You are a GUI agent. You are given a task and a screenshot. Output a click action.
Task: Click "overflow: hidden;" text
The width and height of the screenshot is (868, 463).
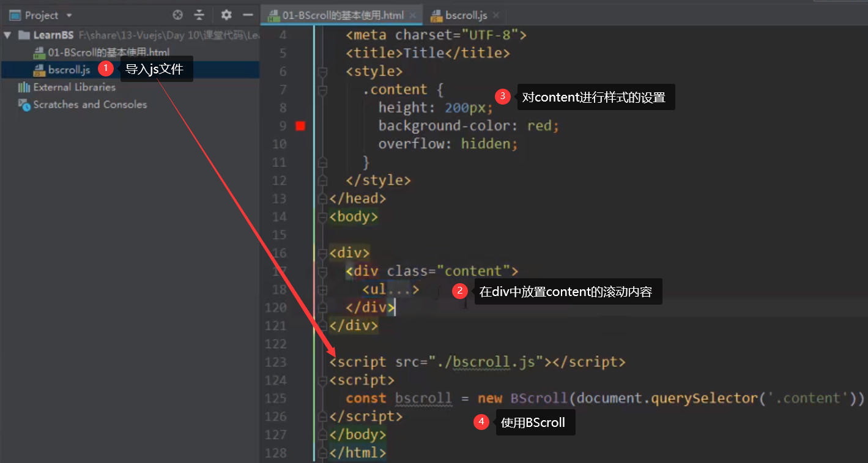pyautogui.click(x=448, y=144)
